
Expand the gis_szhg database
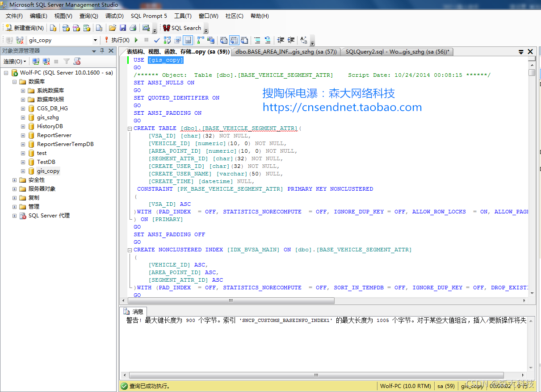click(23, 117)
